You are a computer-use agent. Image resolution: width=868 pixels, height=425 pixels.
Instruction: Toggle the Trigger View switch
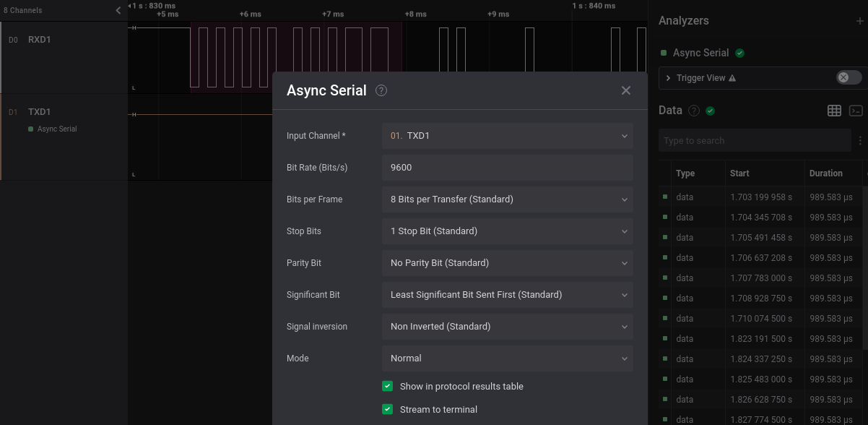tap(849, 77)
